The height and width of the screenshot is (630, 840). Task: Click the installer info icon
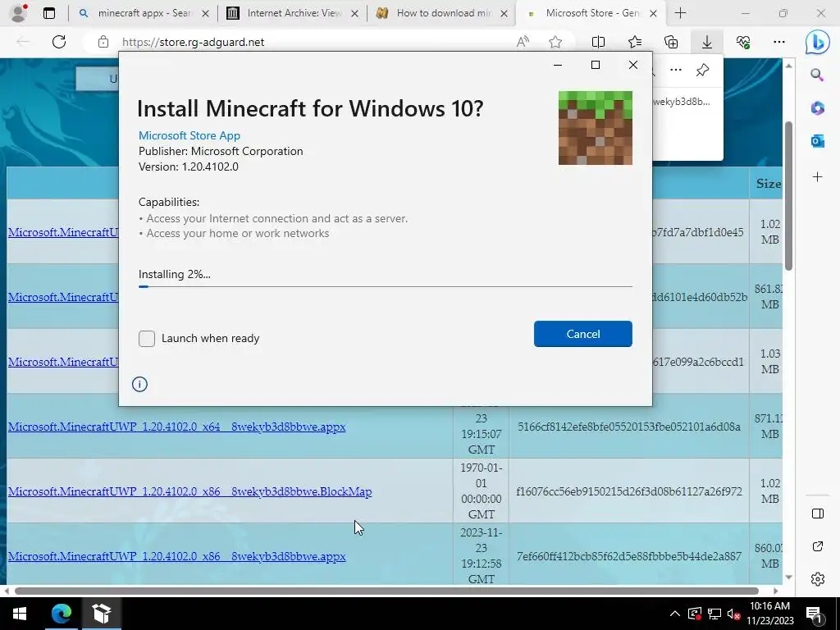click(139, 384)
